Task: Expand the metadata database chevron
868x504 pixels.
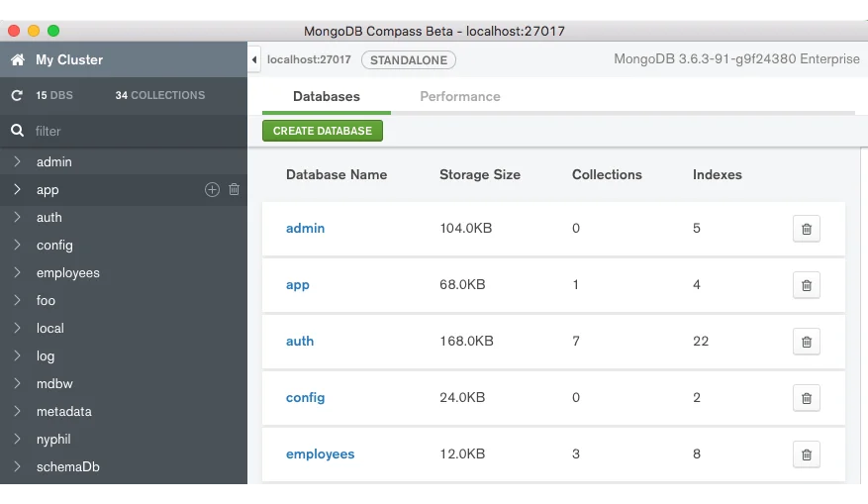Action: [x=17, y=411]
